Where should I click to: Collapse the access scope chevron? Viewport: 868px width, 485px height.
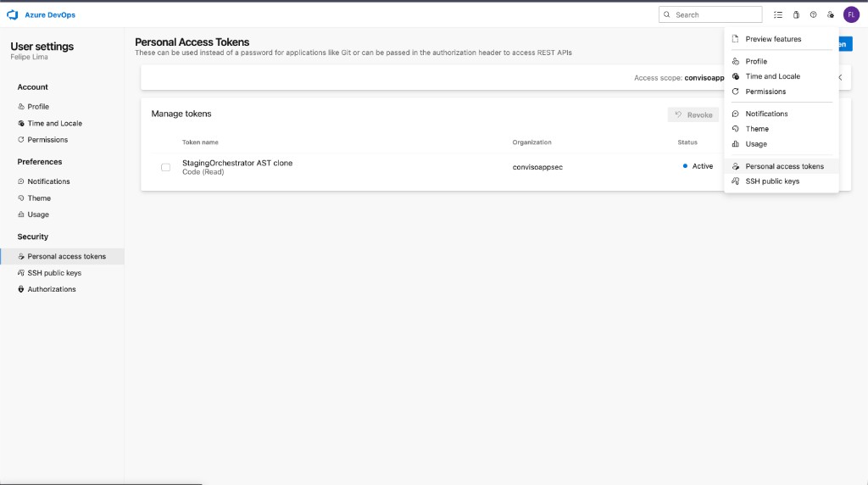pyautogui.click(x=840, y=77)
